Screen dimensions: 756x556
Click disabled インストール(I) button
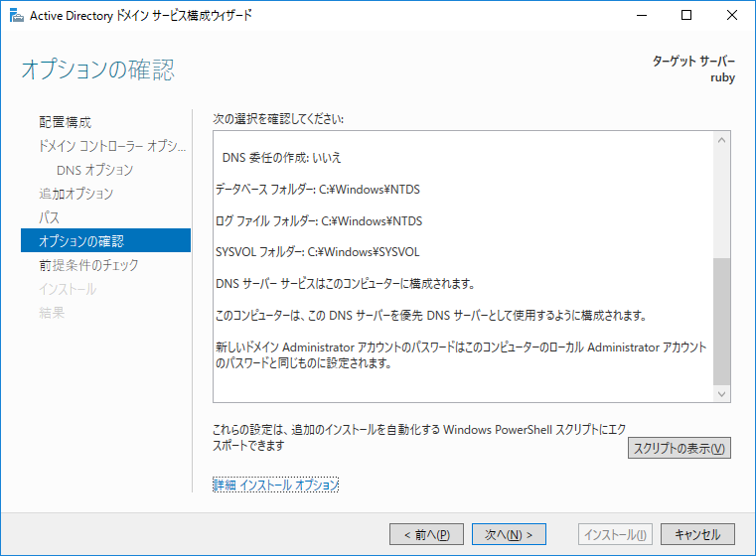[615, 534]
